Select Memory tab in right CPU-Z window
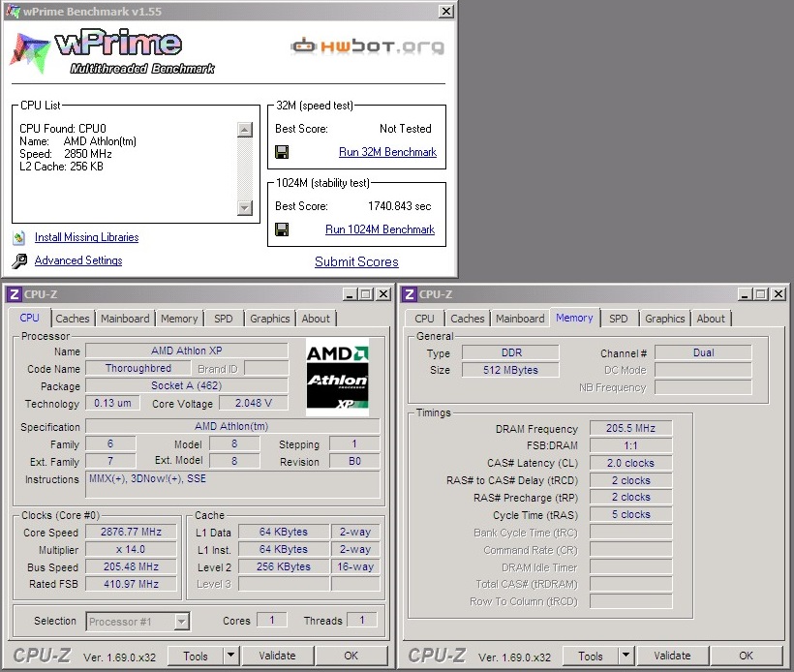Viewport: 794px width, 672px height. [x=574, y=318]
